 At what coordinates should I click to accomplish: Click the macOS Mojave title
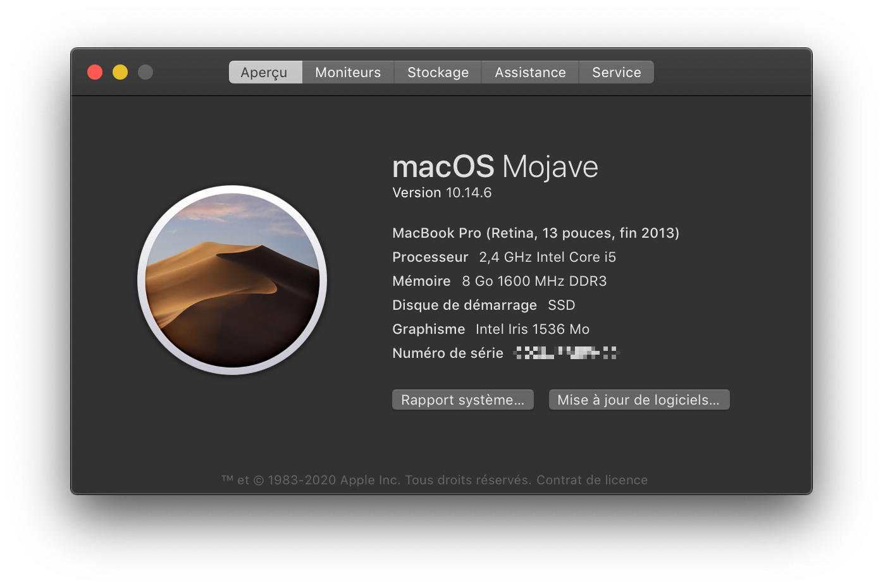click(495, 167)
